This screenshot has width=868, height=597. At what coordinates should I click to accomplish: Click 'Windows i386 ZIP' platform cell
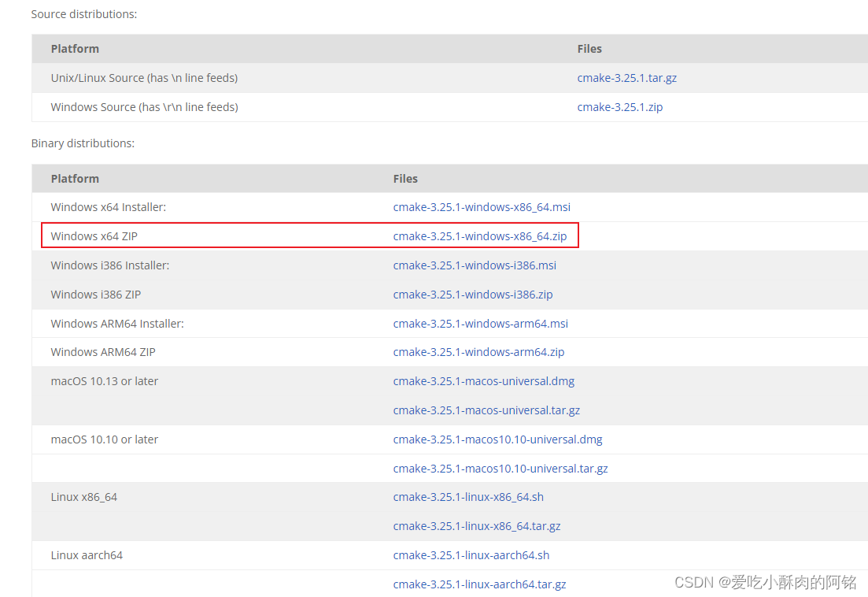[96, 295]
